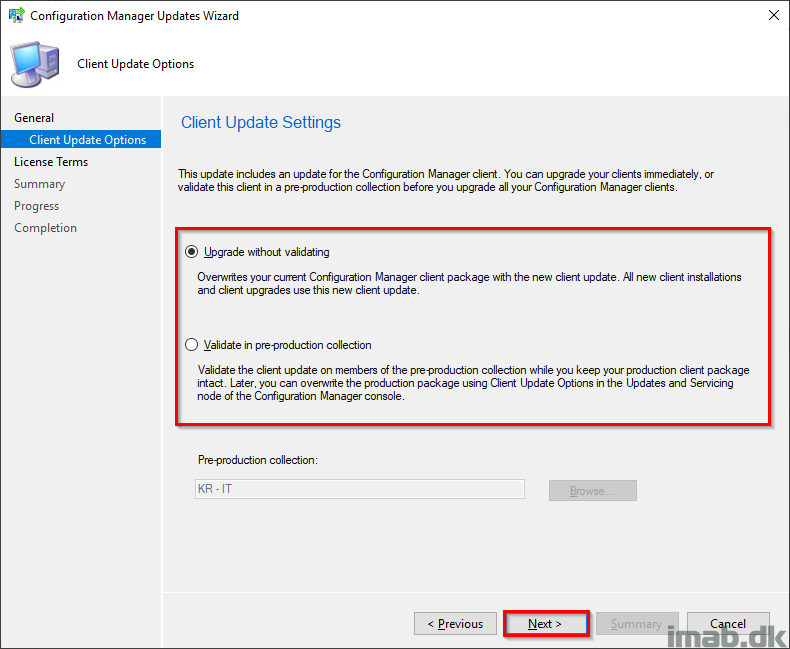Click the Completion step in sidebar
This screenshot has width=790, height=649.
click(x=45, y=228)
